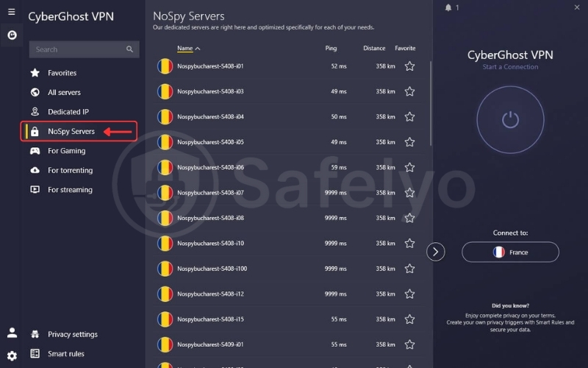Click 358 km distance of Nospybucharest-S408-i03
The width and height of the screenshot is (588, 368).
[x=385, y=91]
